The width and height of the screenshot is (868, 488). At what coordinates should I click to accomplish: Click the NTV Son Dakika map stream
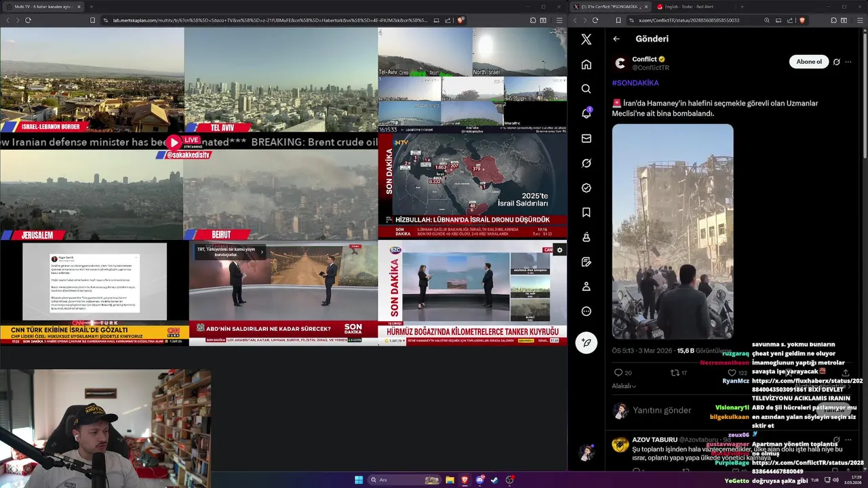pyautogui.click(x=473, y=185)
